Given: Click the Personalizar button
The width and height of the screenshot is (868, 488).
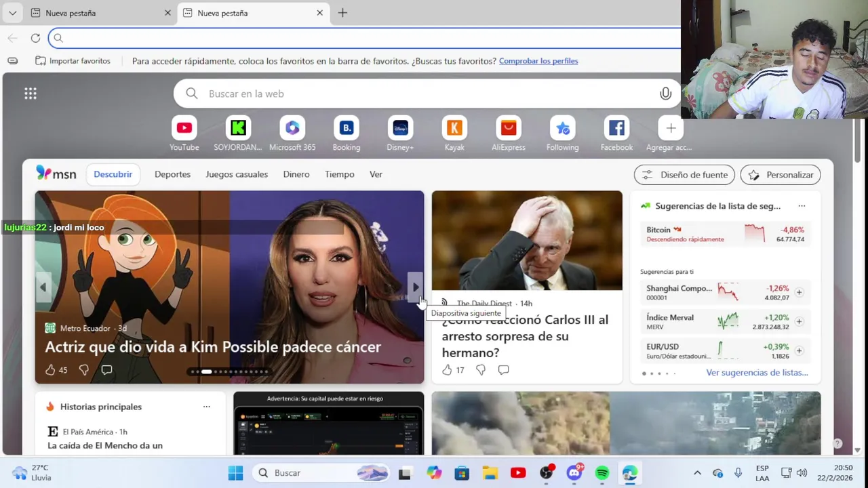Looking at the screenshot, I should (781, 175).
